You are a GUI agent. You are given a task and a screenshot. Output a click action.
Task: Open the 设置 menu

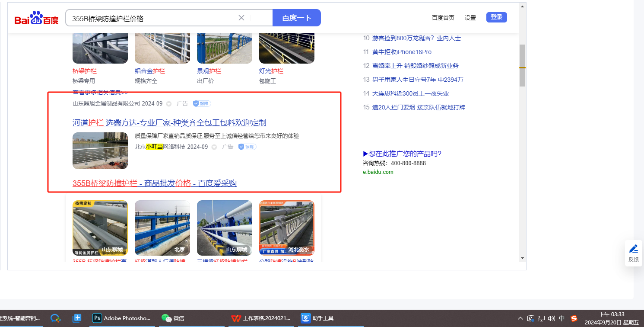pyautogui.click(x=470, y=18)
